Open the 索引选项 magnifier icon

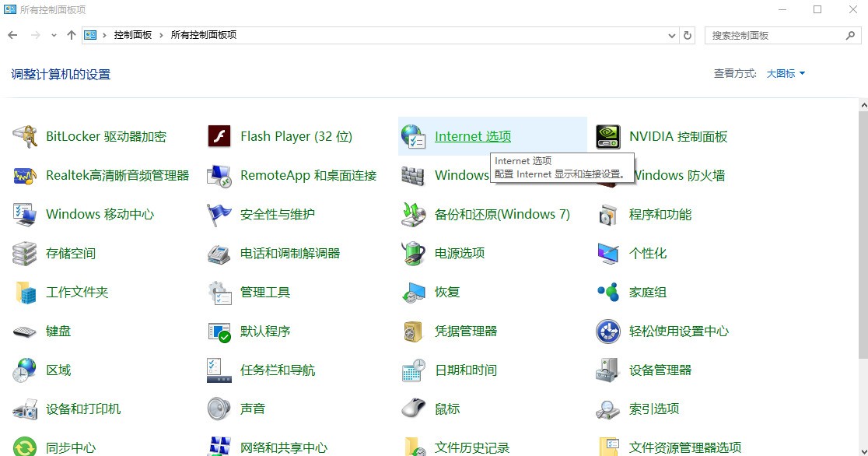click(x=607, y=409)
